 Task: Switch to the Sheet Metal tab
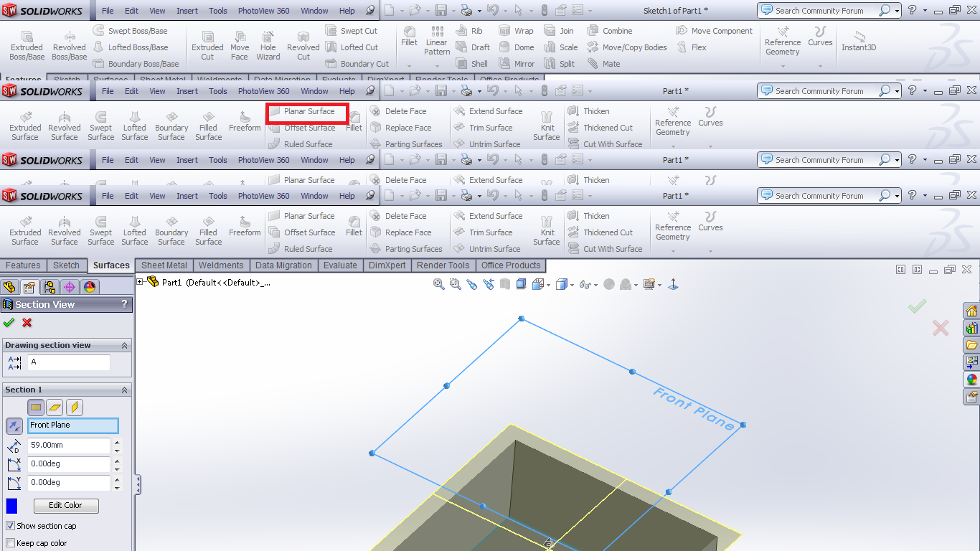pyautogui.click(x=164, y=265)
